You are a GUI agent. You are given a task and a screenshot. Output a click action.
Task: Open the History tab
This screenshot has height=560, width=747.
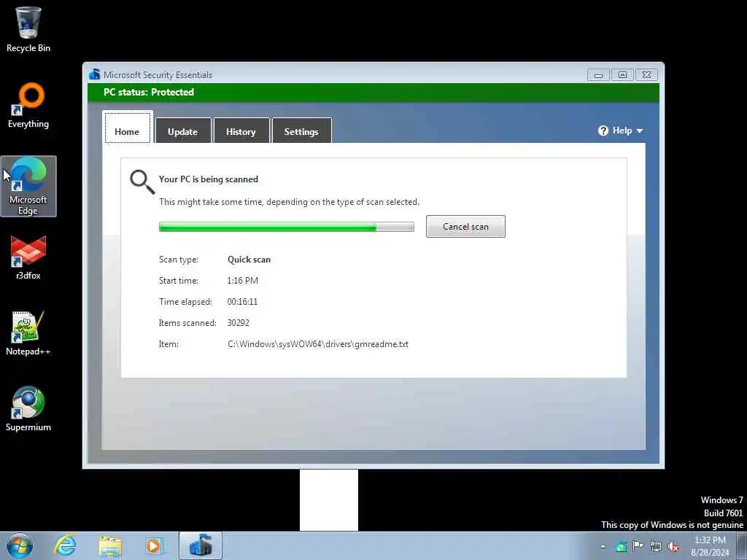pyautogui.click(x=241, y=131)
